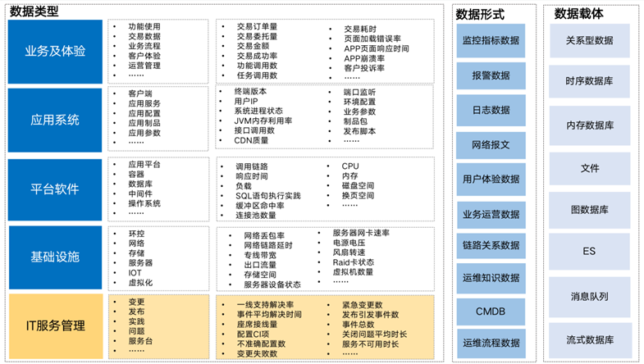Select the 基础设施 blue box
Viewport: 644px width, 364px height.
[x=56, y=257]
